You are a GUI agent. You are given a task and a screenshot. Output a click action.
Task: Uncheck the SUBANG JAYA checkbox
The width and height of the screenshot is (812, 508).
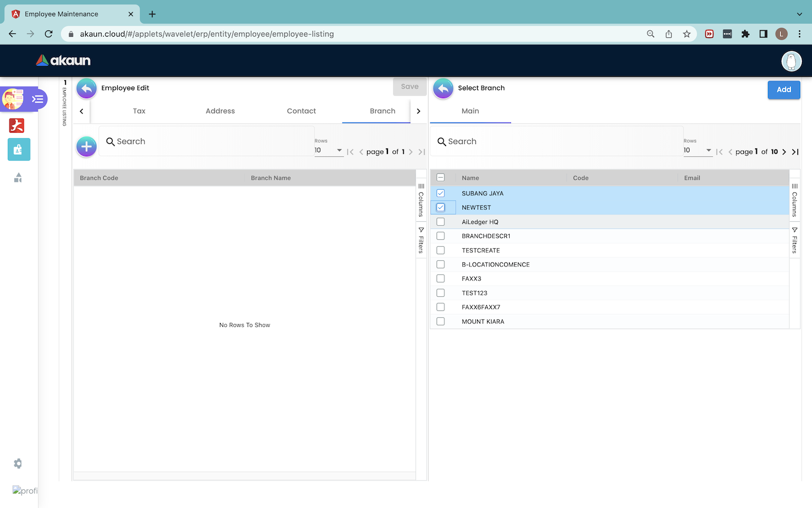point(440,193)
